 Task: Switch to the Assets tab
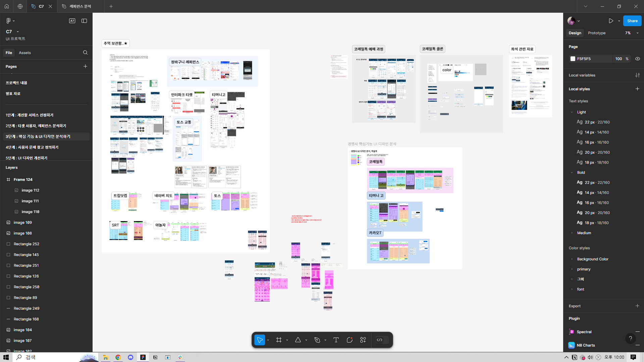click(x=25, y=53)
